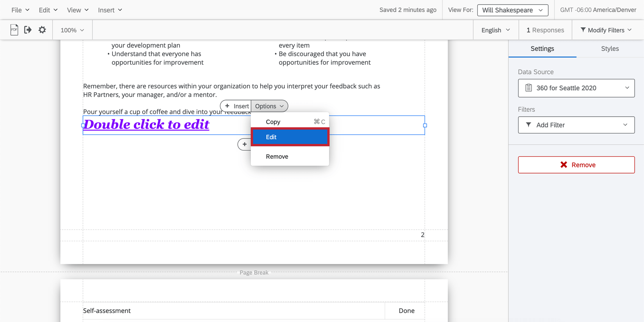Image resolution: width=644 pixels, height=322 pixels.
Task: Click the GMT -06:00 America/Denver timezone text
Action: pos(598,10)
